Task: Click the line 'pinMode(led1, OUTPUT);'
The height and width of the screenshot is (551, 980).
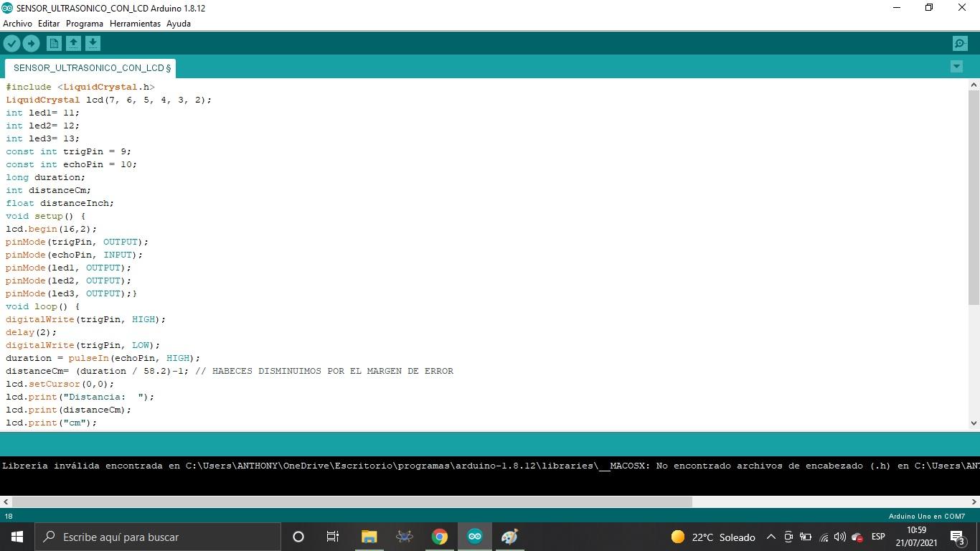Action: click(69, 268)
